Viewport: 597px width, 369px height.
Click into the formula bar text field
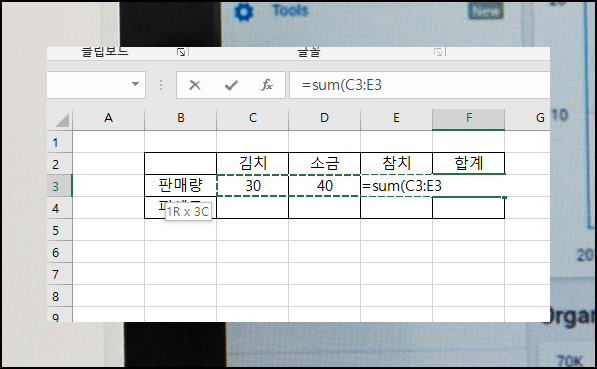pos(419,85)
